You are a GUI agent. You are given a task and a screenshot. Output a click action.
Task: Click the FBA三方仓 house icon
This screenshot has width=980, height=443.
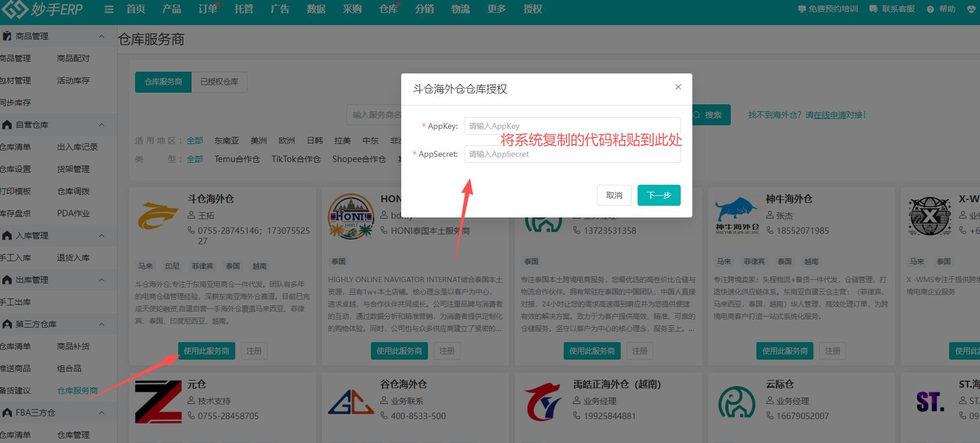[x=7, y=413]
